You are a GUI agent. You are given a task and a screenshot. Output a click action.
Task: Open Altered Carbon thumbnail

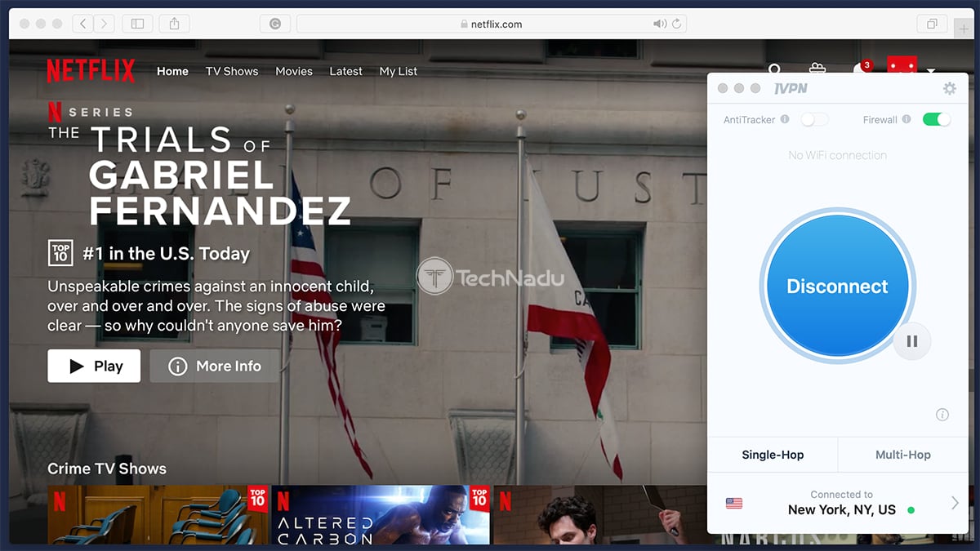[381, 515]
